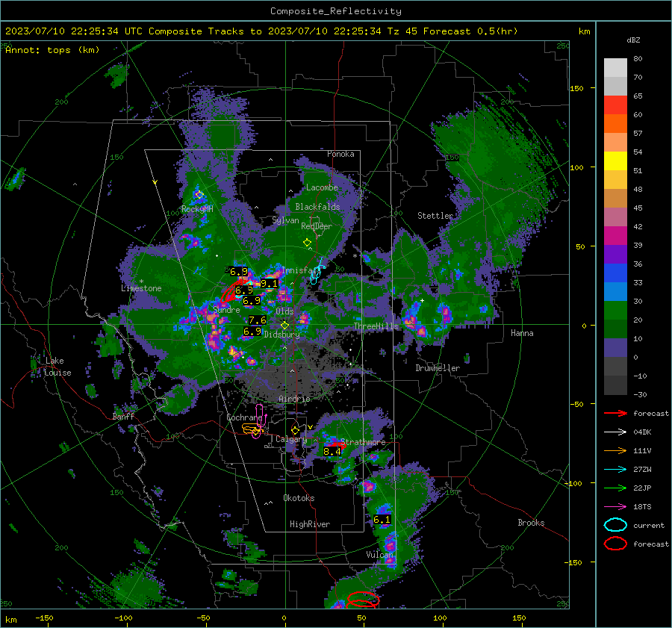
Task: Click the Stettler city label
Action: pos(435,216)
